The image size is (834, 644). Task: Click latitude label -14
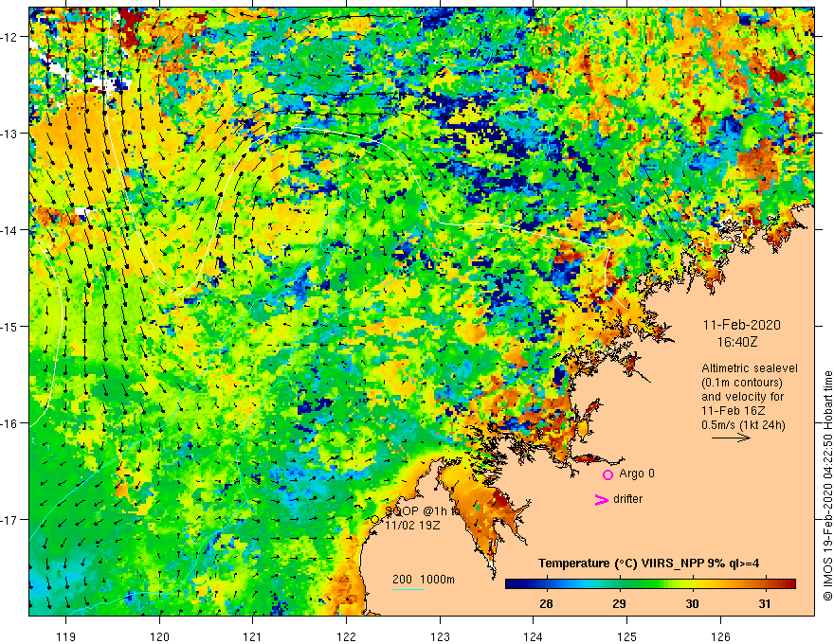click(10, 230)
